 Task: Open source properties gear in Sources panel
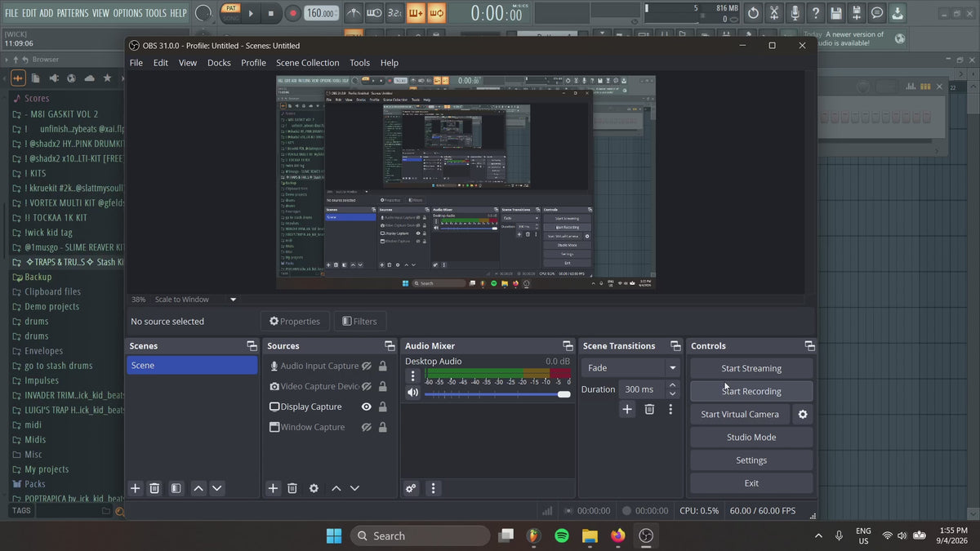(314, 488)
